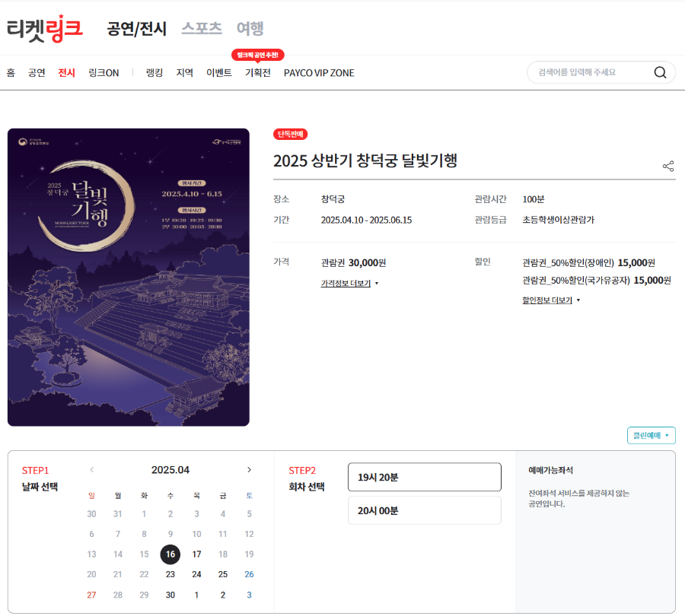
Task: Click the search magnifier icon
Action: coord(659,72)
